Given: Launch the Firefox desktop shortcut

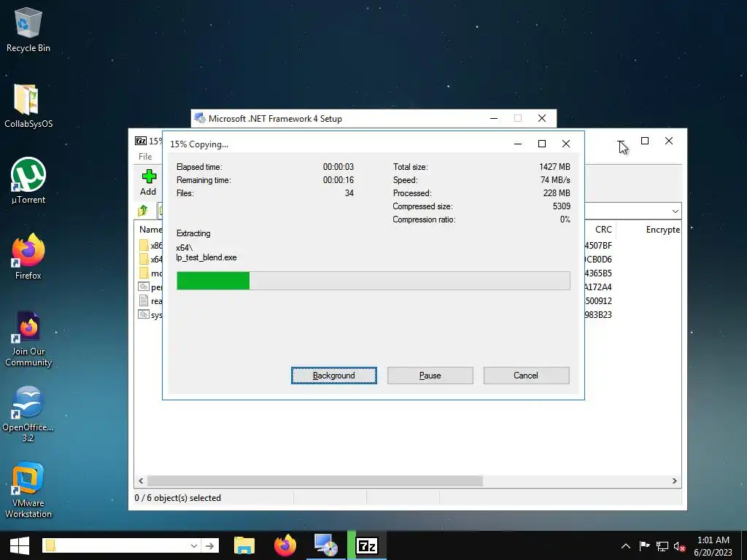Looking at the screenshot, I should pos(28,257).
